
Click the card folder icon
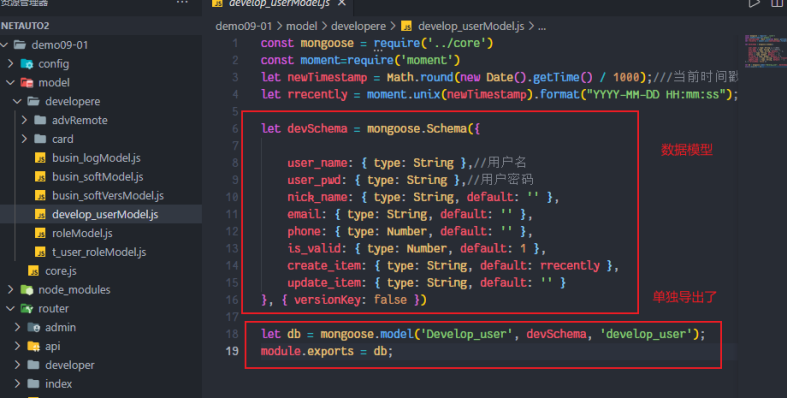click(40, 139)
